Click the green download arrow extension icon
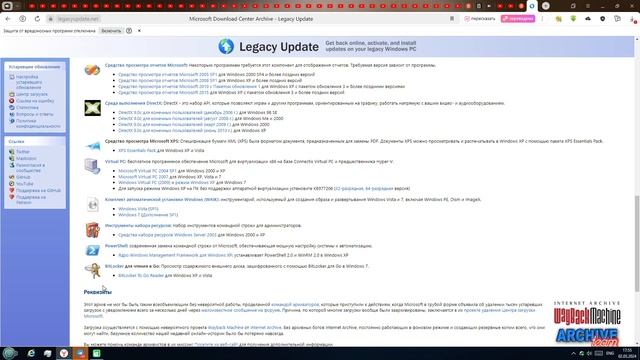 click(x=573, y=19)
